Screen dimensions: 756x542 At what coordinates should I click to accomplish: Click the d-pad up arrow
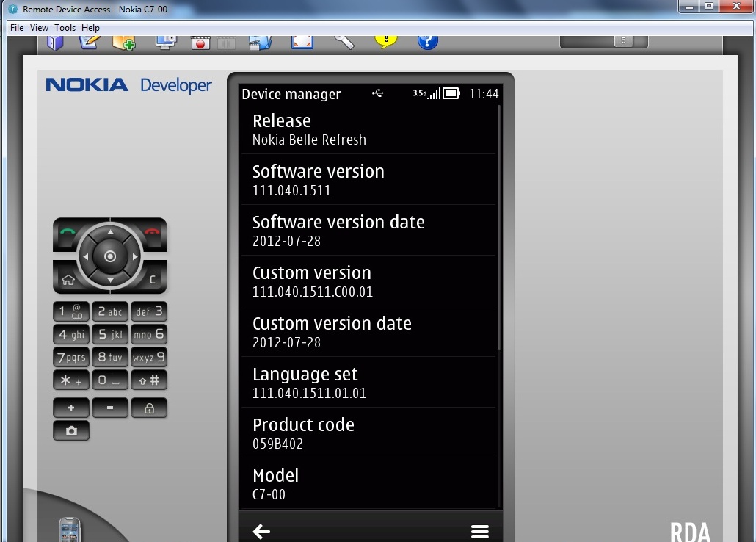(x=110, y=232)
